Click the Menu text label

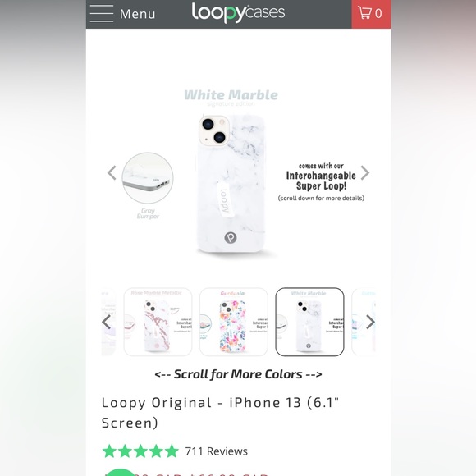click(138, 14)
